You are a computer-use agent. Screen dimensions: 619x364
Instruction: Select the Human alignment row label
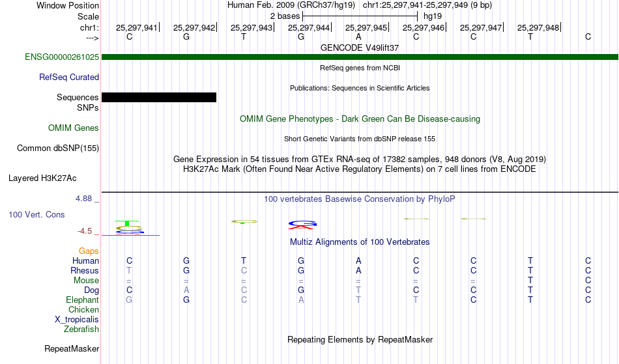point(85,261)
